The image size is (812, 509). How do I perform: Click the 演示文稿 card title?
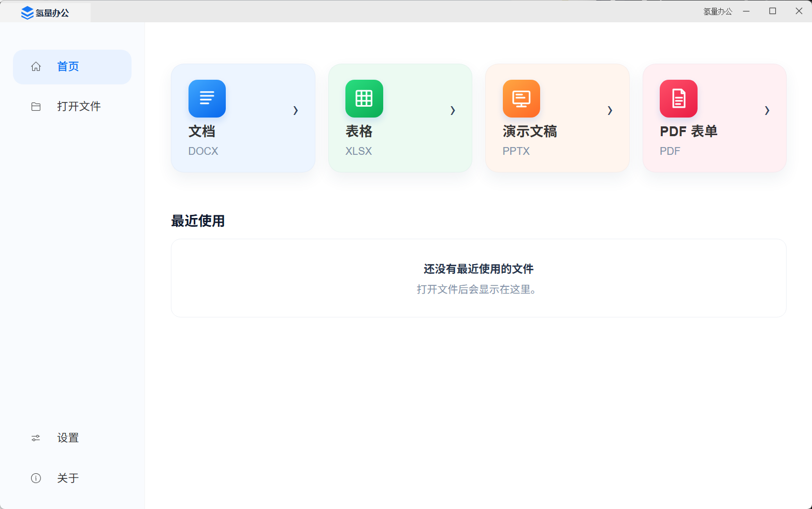coord(530,132)
